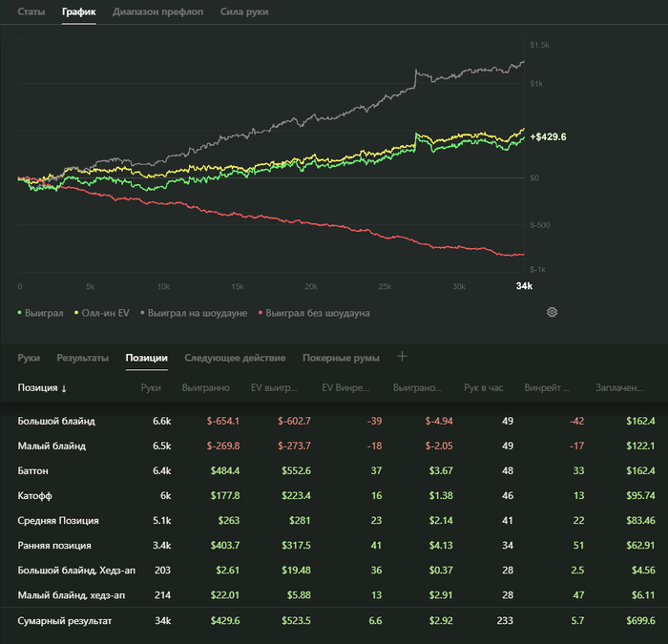Screen dimensions: 668x644
Task: Click the $-654.1 winnings value
Action: pos(222,422)
